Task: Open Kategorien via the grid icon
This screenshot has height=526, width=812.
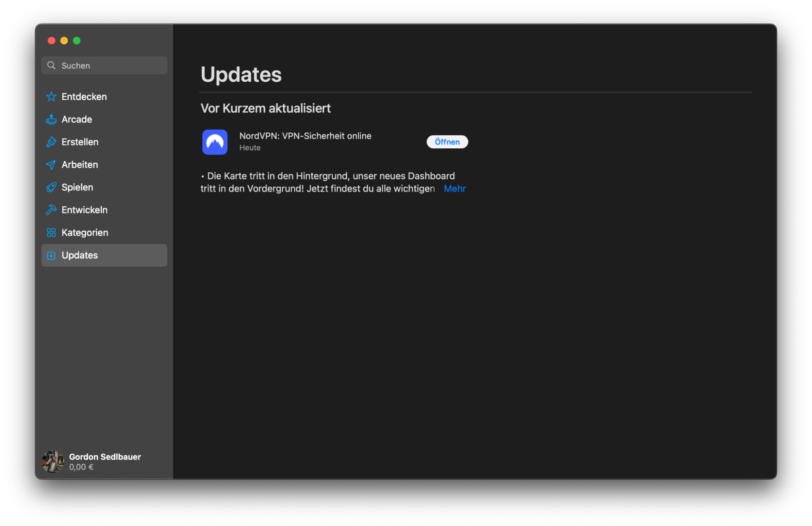Action: pos(51,233)
